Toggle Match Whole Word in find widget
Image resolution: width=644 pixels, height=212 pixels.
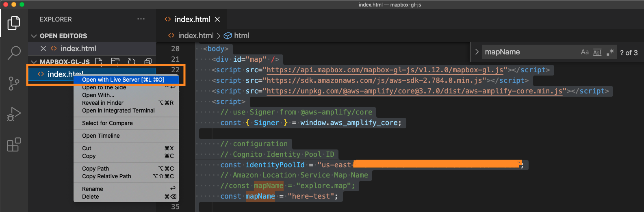pyautogui.click(x=597, y=52)
